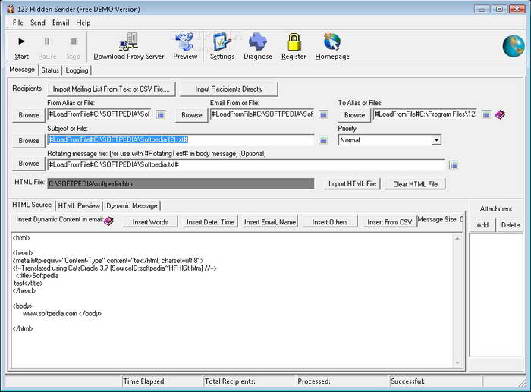Click the small icon beside Email From field
531x392 pixels.
click(x=323, y=115)
